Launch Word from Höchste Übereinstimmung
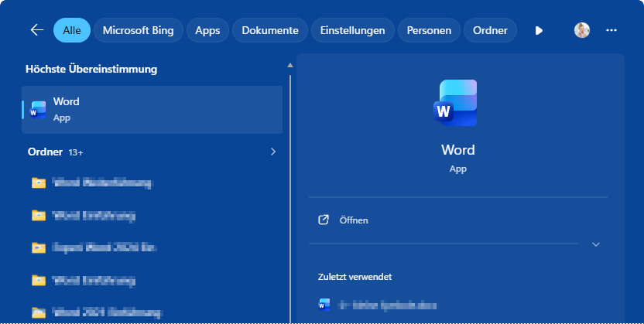The width and height of the screenshot is (644, 324). [152, 110]
